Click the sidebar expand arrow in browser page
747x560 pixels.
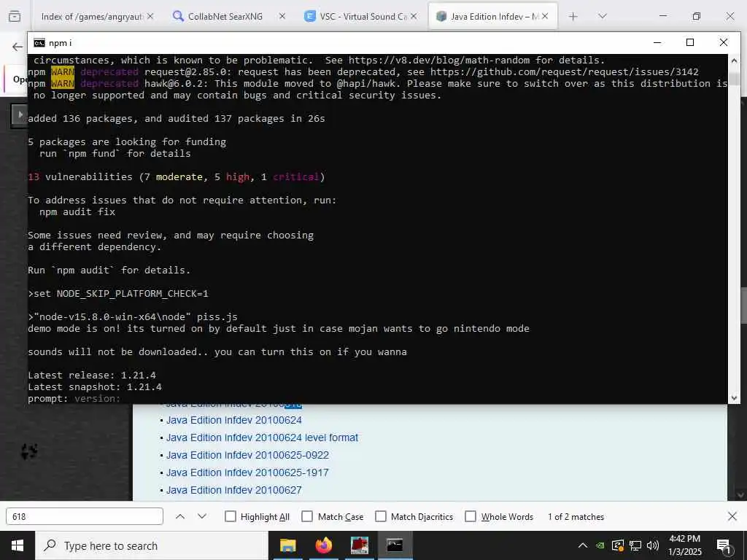pos(20,114)
